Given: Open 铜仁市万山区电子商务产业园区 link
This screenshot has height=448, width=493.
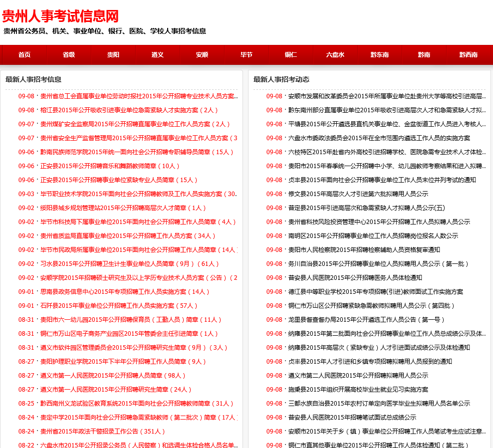Looking at the screenshot, I should click(x=129, y=334).
